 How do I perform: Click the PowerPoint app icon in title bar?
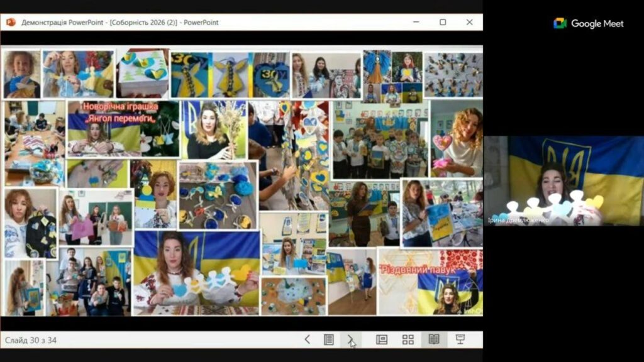pos(11,22)
